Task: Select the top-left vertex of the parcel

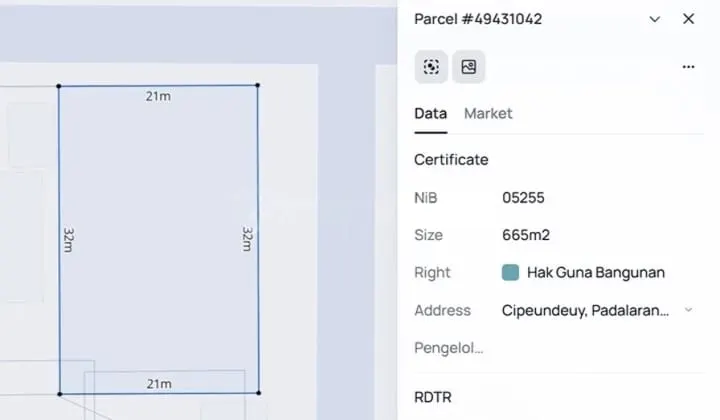Action: [x=59, y=86]
